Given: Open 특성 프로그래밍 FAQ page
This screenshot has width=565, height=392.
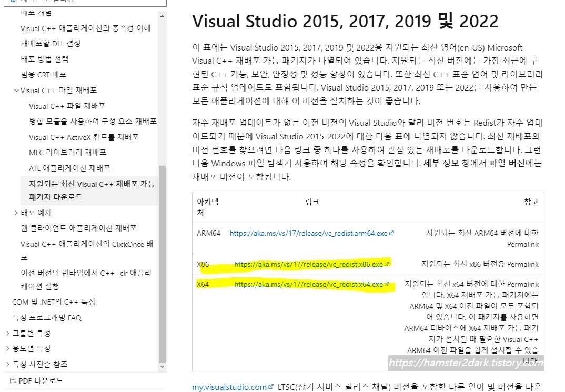Looking at the screenshot, I should pos(46,317).
